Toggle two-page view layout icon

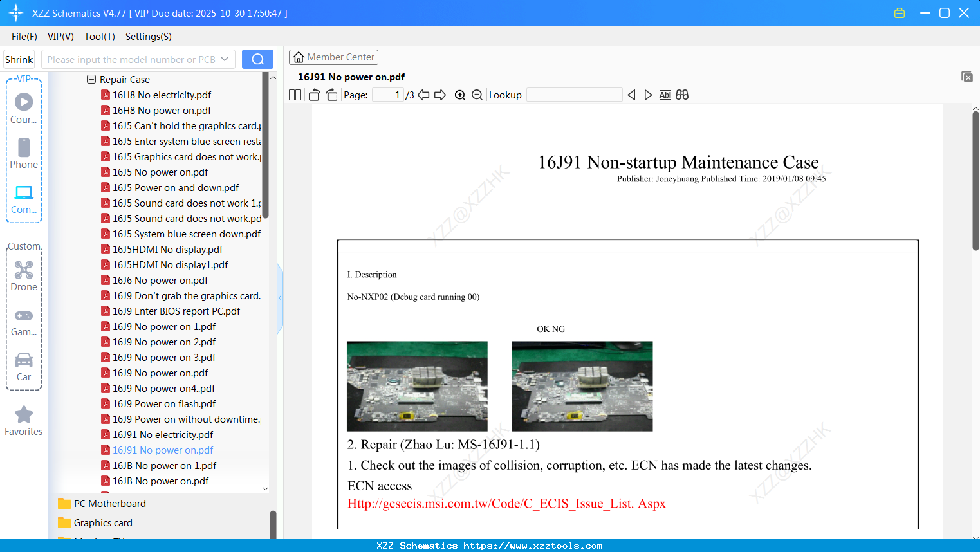click(295, 95)
